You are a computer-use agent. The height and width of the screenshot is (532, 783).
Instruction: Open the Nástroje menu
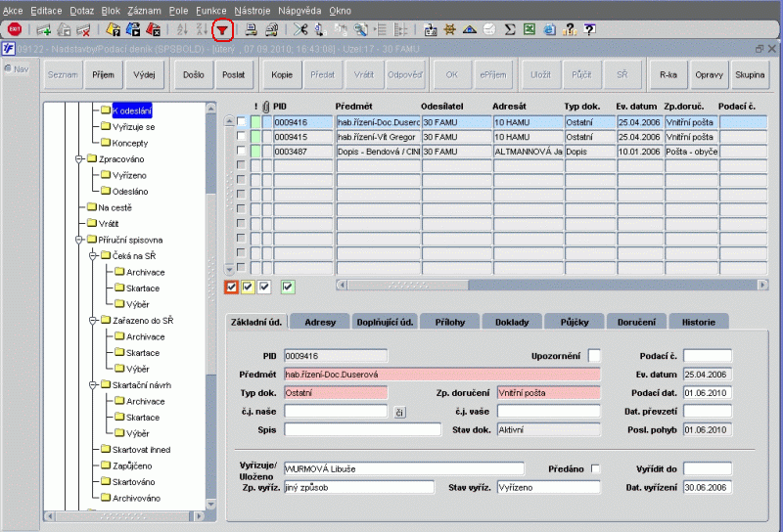pos(253,9)
